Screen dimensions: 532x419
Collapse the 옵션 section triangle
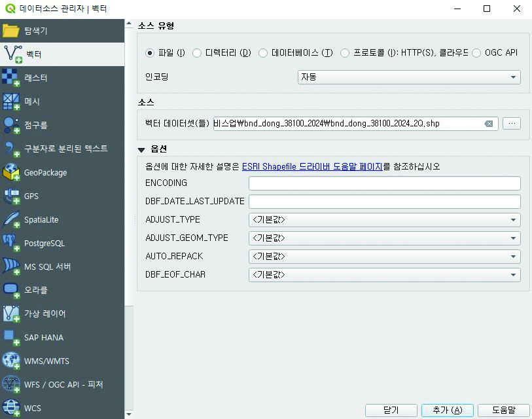[141, 149]
